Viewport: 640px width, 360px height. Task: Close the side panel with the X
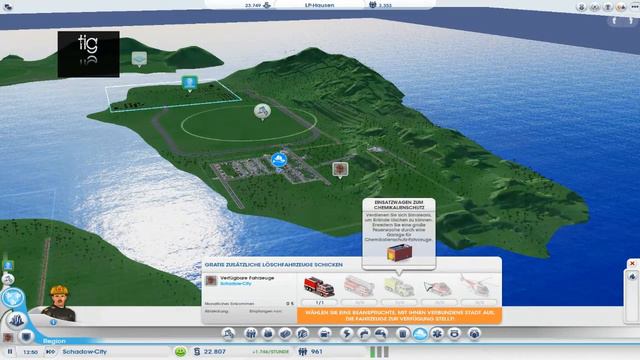pyautogui.click(x=632, y=263)
